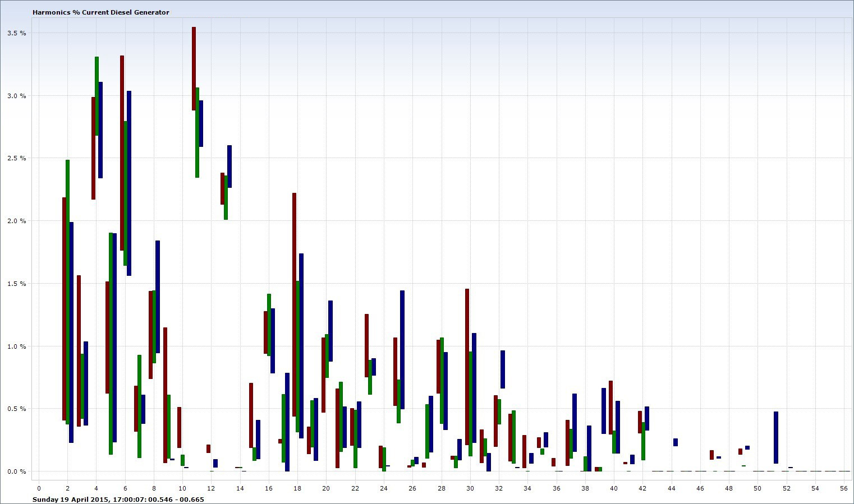Select the tall red bar at harmonic 18

pos(294,304)
